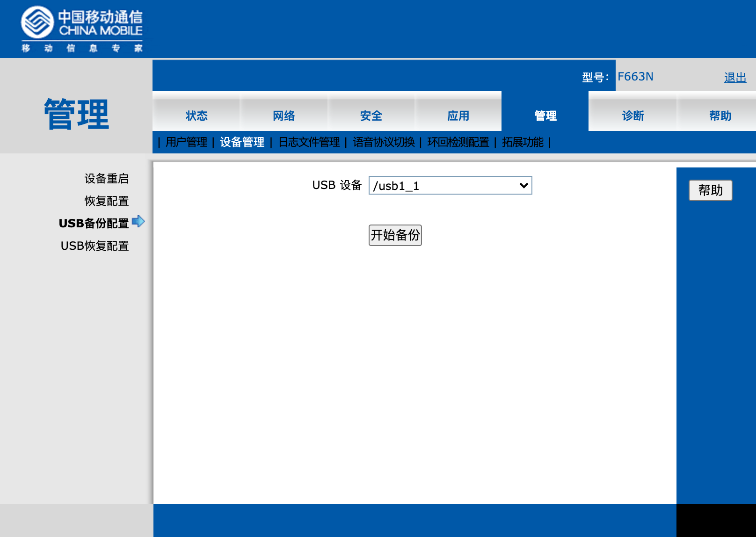Open the 安全 tab

click(371, 115)
